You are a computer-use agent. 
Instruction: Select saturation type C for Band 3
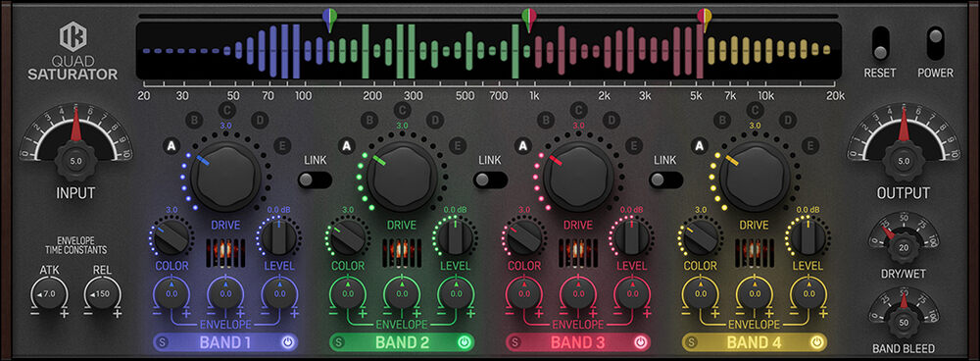tap(578, 111)
